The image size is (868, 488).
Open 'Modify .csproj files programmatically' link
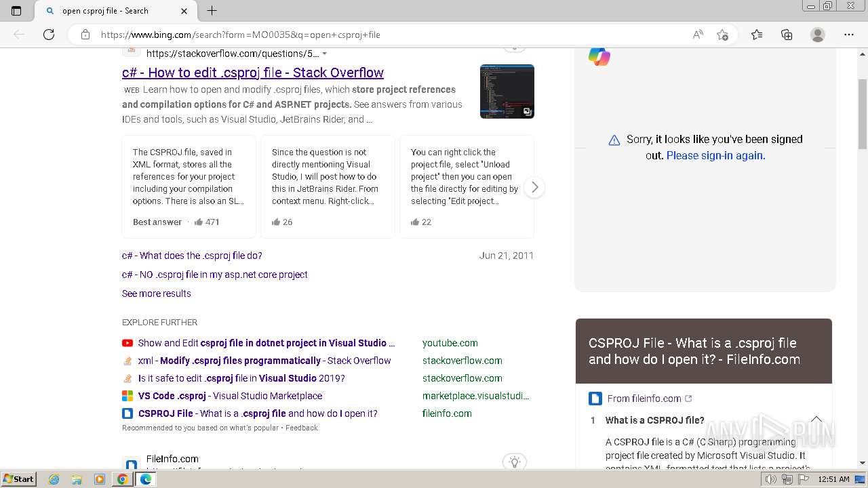tap(264, 361)
